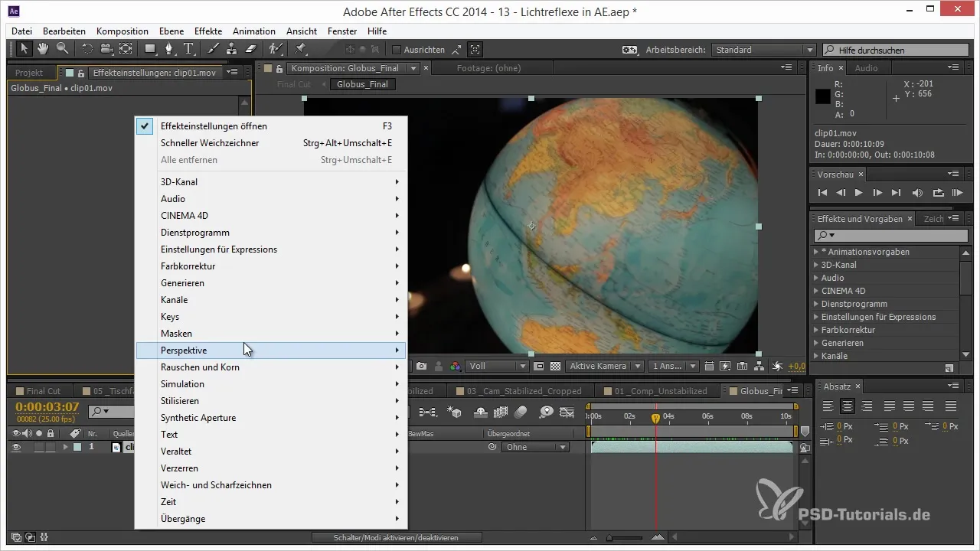Viewport: 980px width, 551px height.
Task: Toggle lock on Komposition Globus_Final panel
Action: click(279, 68)
